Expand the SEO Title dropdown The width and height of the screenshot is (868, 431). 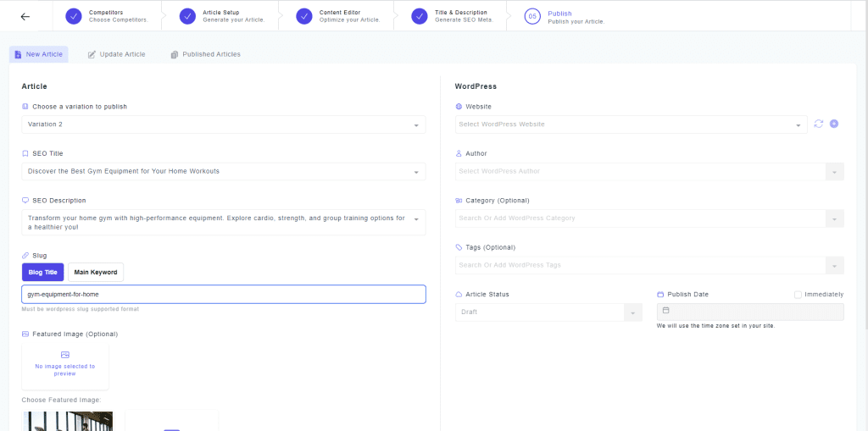(223, 171)
